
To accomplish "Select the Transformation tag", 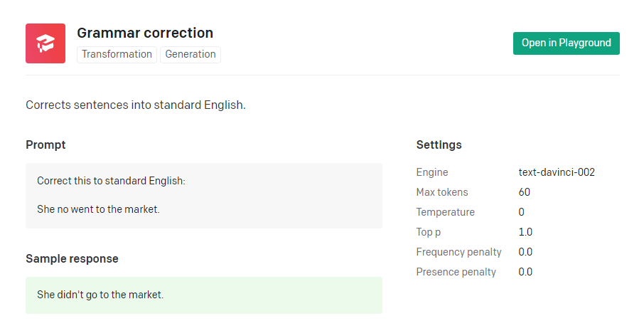I will [117, 54].
